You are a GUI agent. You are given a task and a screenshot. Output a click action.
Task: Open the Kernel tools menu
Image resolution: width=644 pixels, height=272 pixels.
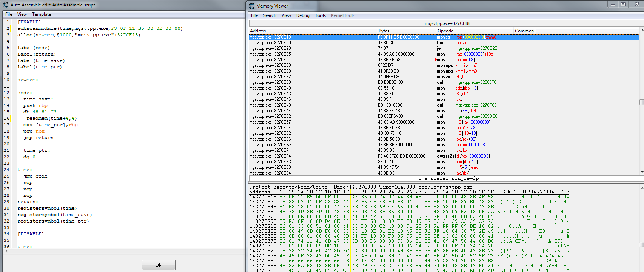point(343,15)
